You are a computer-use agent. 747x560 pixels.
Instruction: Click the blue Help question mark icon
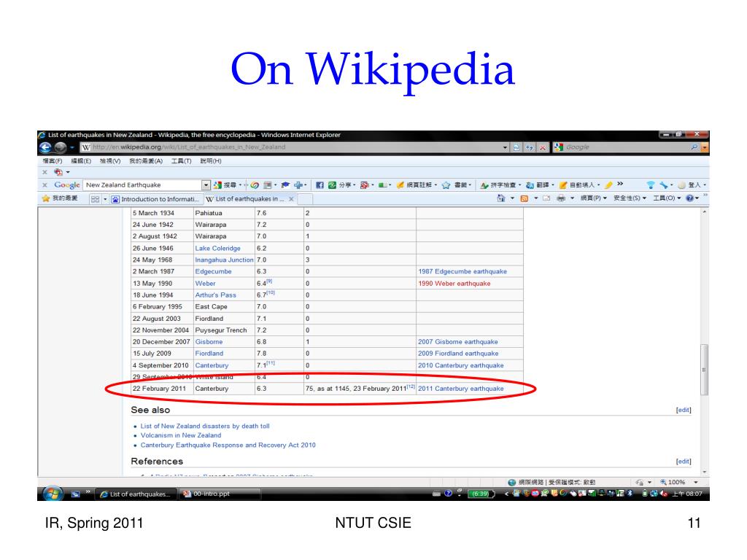(690, 198)
